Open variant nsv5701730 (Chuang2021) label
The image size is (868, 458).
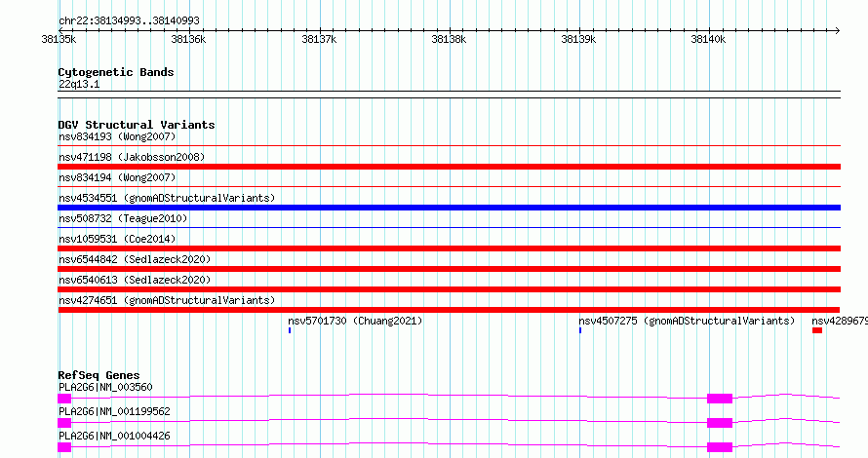355,321
